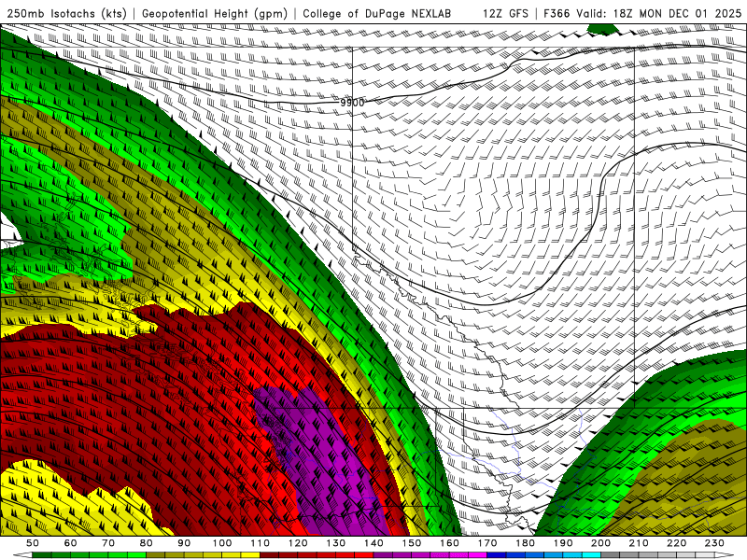Click the '160' legend value
Screen dimensions: 747x560
pos(450,543)
